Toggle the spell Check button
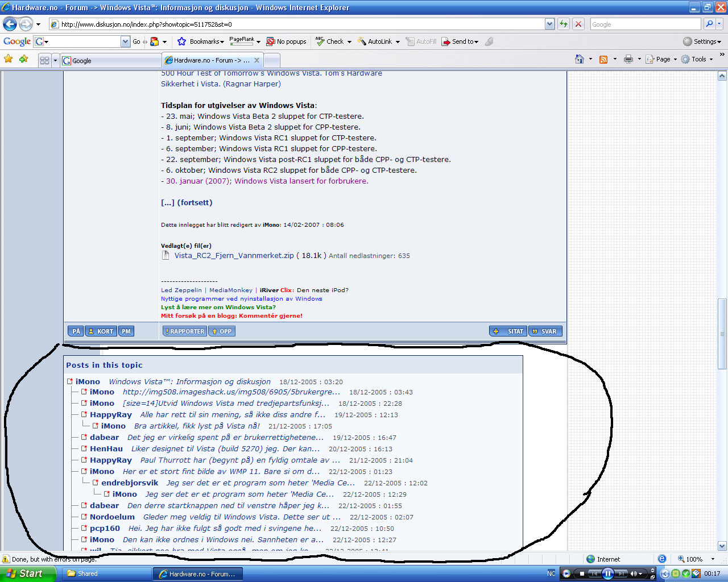This screenshot has height=582, width=728. [x=330, y=41]
